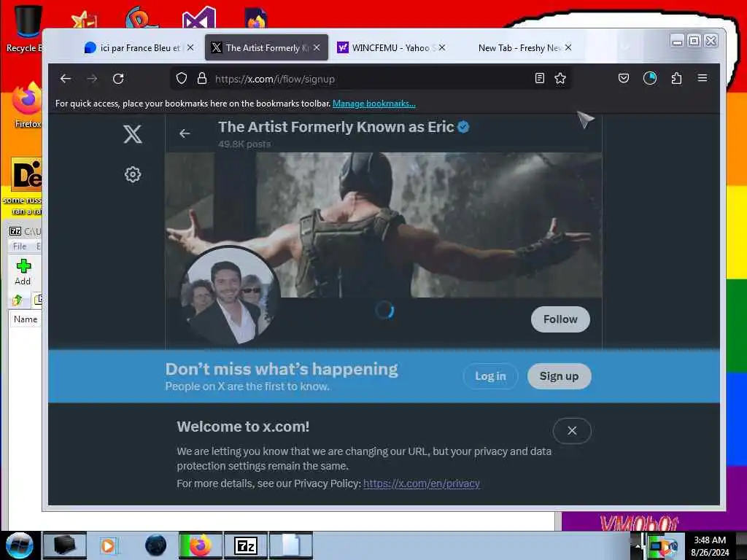Click the '49.8K posts' text
Image resolution: width=747 pixels, height=560 pixels.
point(244,144)
